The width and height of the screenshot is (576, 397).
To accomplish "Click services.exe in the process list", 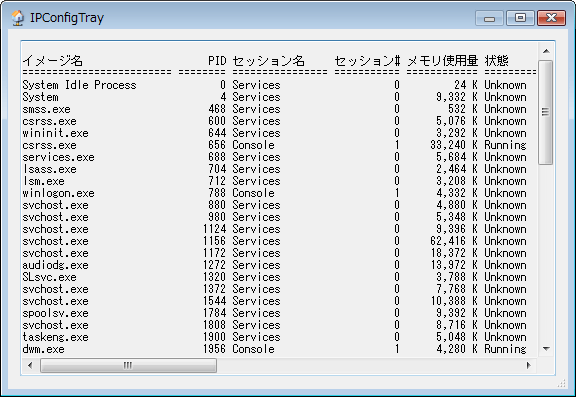I will [x=58, y=157].
